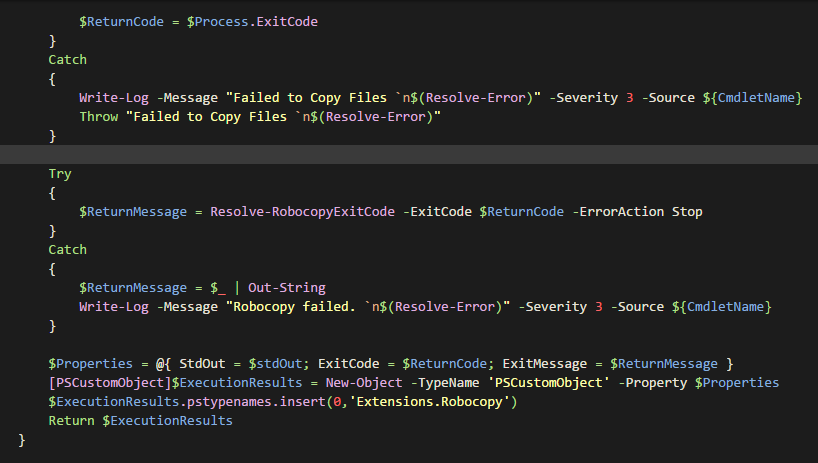Viewport: 818px width, 463px height.
Task: Click the Throw keyword
Action: [99, 117]
